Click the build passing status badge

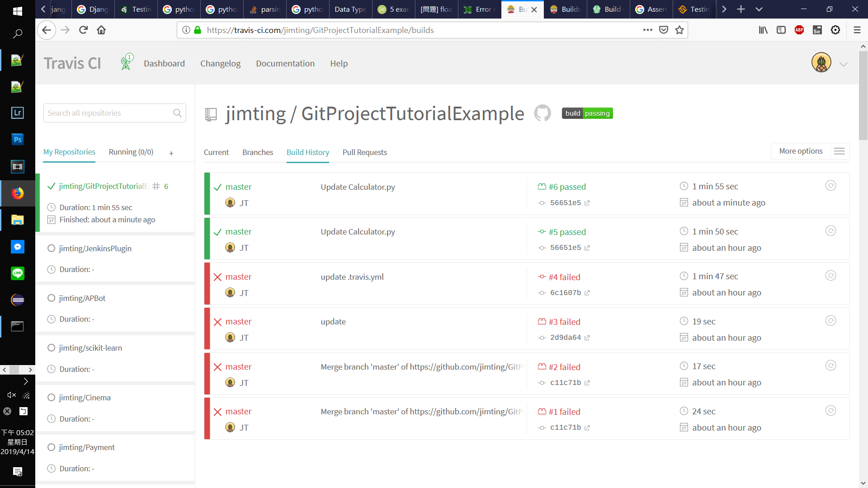pos(587,113)
